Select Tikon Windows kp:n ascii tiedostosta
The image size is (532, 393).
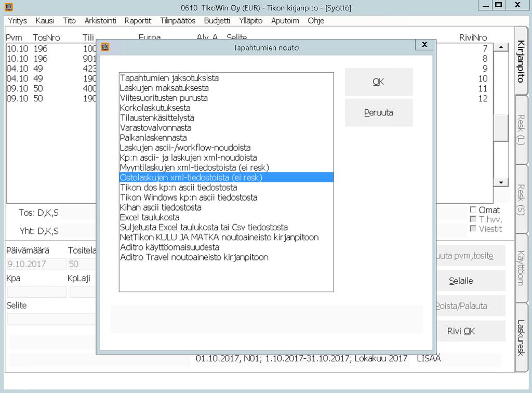pos(227,198)
